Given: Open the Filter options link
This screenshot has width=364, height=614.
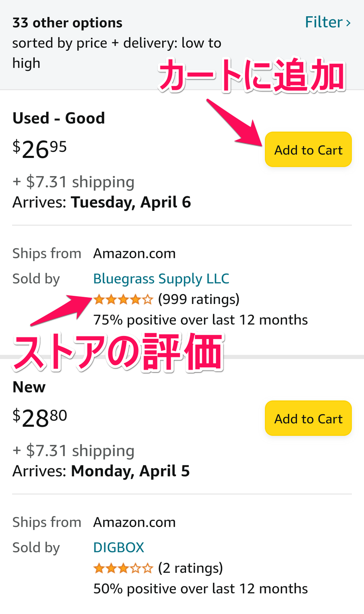Looking at the screenshot, I should 328,22.
